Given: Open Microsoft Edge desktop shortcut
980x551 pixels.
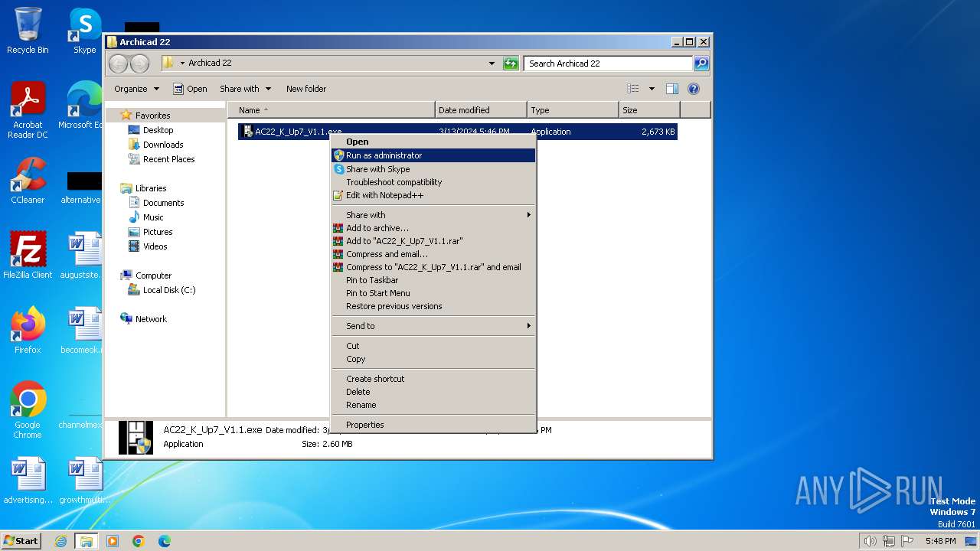Looking at the screenshot, I should (x=81, y=106).
